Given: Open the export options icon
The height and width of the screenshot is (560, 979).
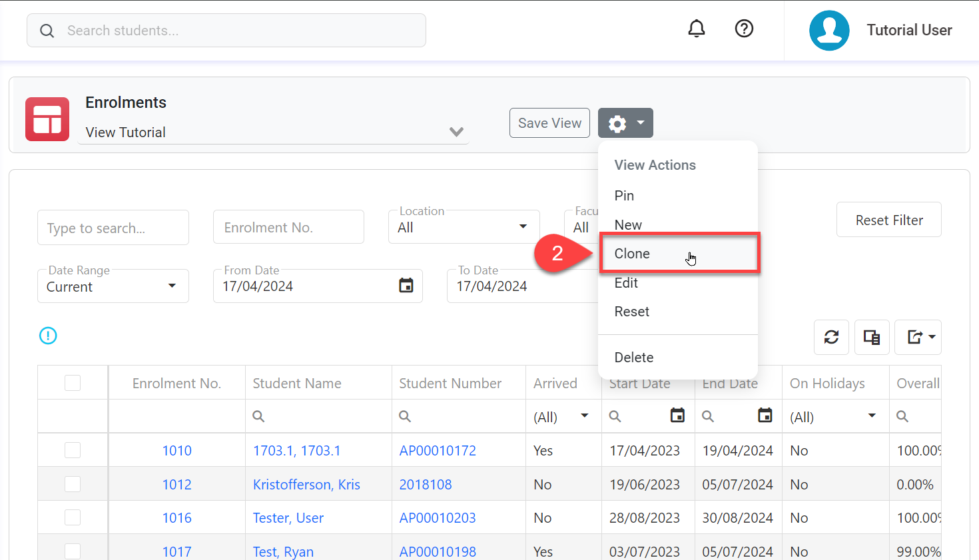Looking at the screenshot, I should [918, 337].
